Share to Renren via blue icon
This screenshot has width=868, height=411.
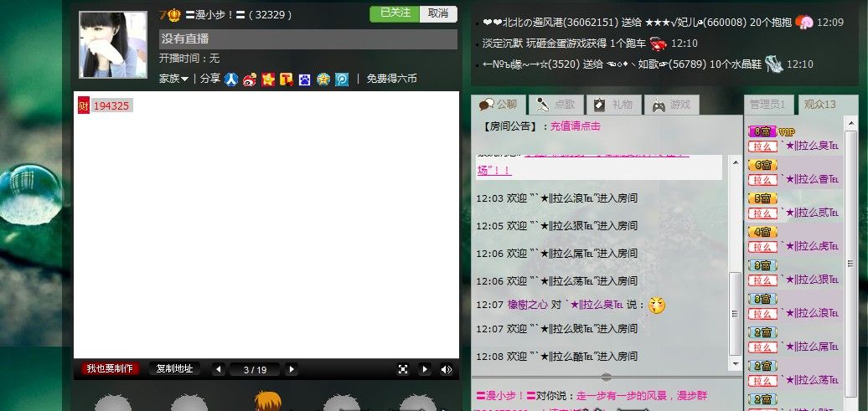[231, 80]
